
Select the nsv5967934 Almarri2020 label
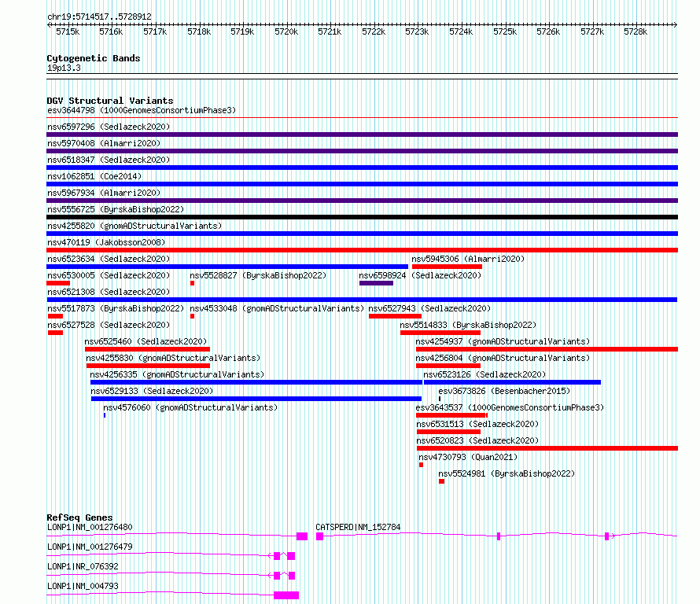click(104, 193)
